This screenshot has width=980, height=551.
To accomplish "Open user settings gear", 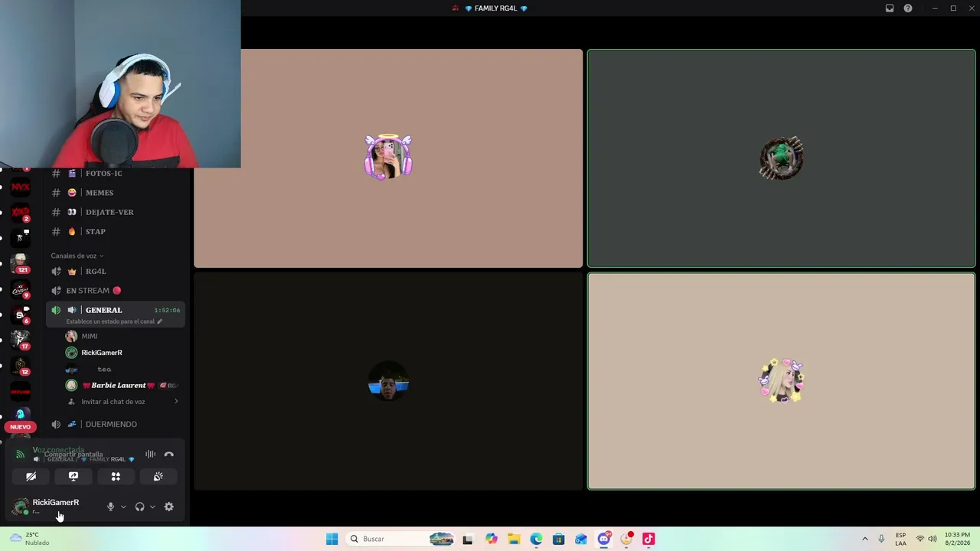I will pyautogui.click(x=169, y=507).
